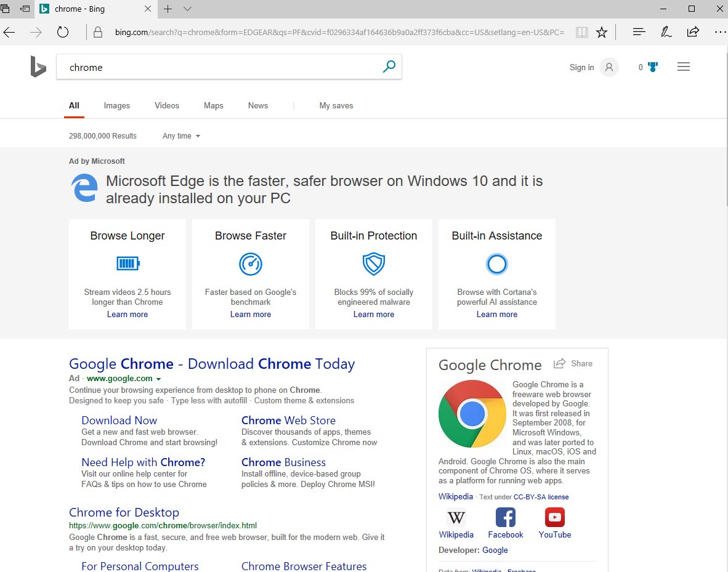Expand the Any time filter dropdown
This screenshot has width=728, height=572.
click(x=181, y=136)
